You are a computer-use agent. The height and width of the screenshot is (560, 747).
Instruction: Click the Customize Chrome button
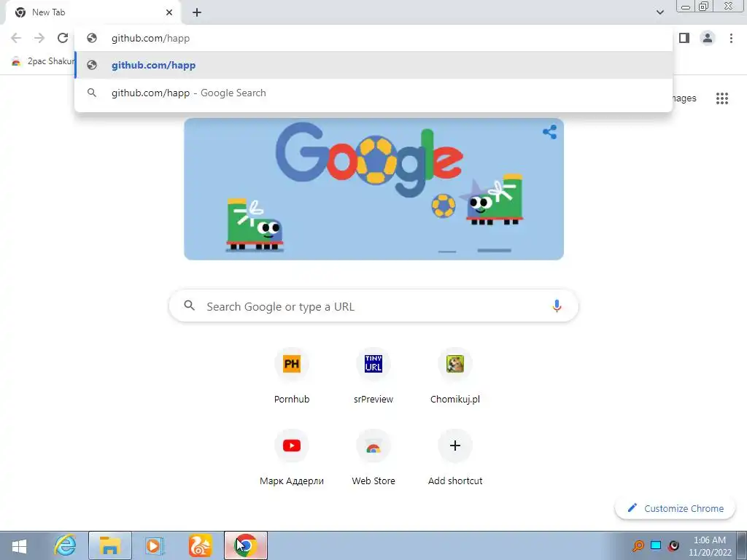tap(675, 508)
